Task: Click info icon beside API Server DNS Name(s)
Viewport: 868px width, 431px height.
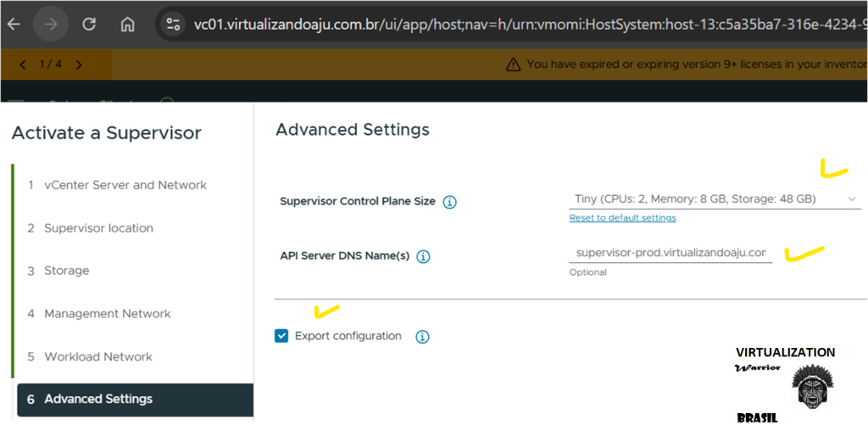Action: pos(423,256)
